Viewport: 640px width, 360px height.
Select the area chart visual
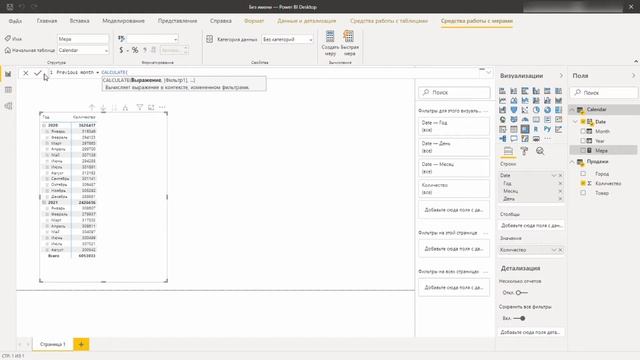tap(513, 100)
